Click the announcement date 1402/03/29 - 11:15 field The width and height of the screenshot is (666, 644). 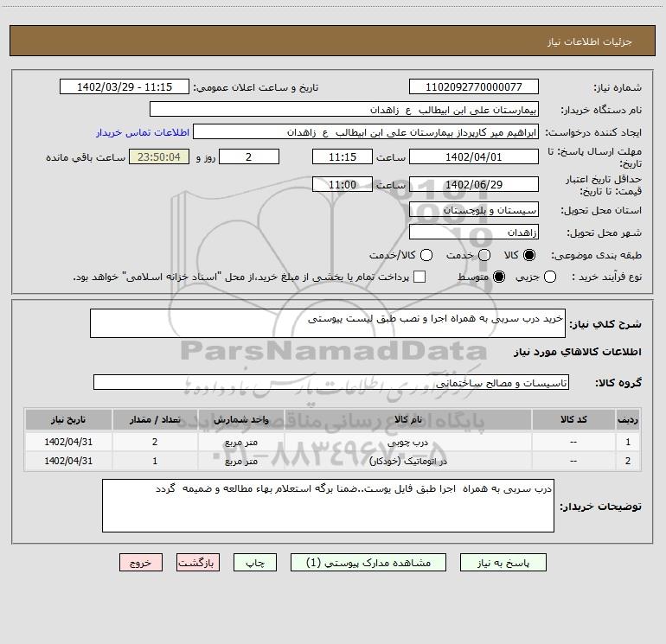125,86
